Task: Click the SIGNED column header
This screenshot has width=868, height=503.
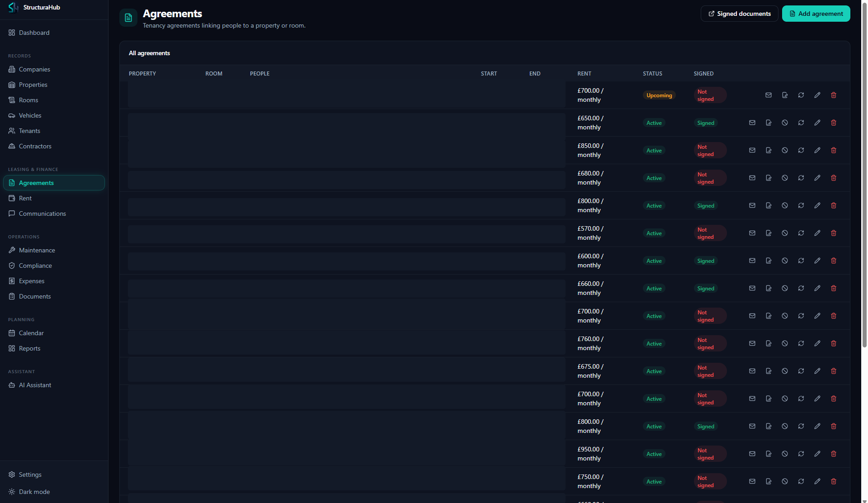Action: click(703, 73)
